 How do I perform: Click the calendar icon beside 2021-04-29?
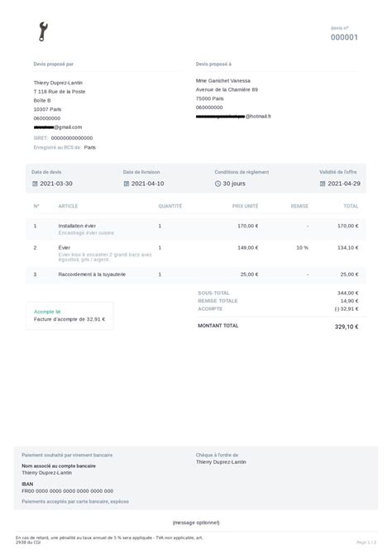[323, 184]
